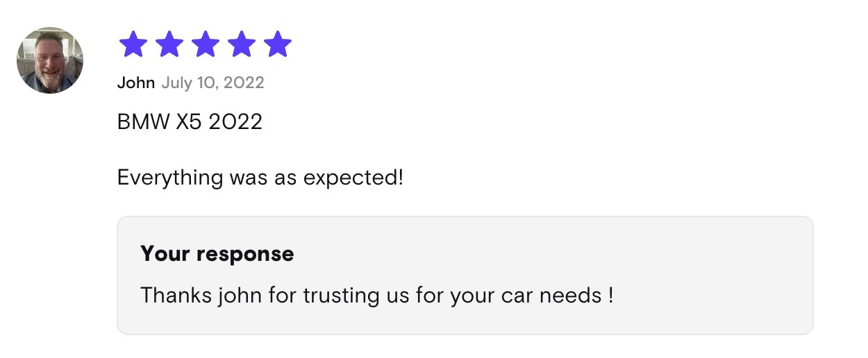Click the first purple rating star
Screen dimensions: 868x358
133,44
